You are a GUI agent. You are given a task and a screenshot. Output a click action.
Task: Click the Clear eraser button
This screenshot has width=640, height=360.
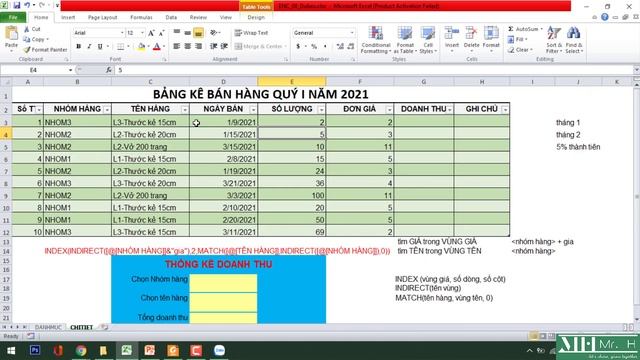click(520, 50)
